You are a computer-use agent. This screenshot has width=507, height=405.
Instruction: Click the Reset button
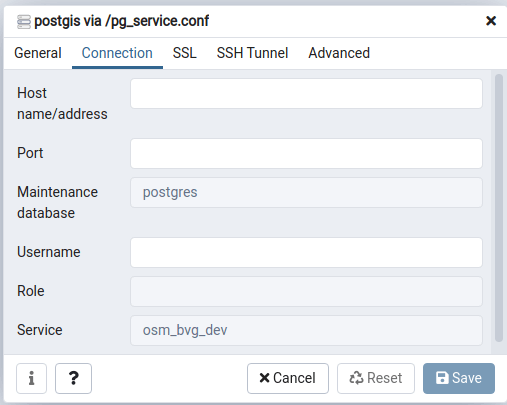click(x=376, y=378)
